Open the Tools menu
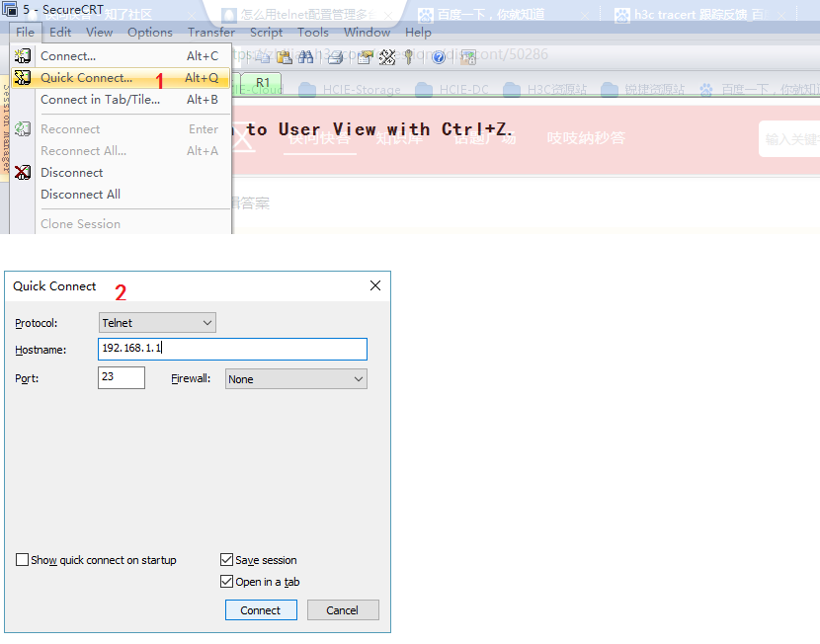This screenshot has height=644, width=820. [x=313, y=33]
